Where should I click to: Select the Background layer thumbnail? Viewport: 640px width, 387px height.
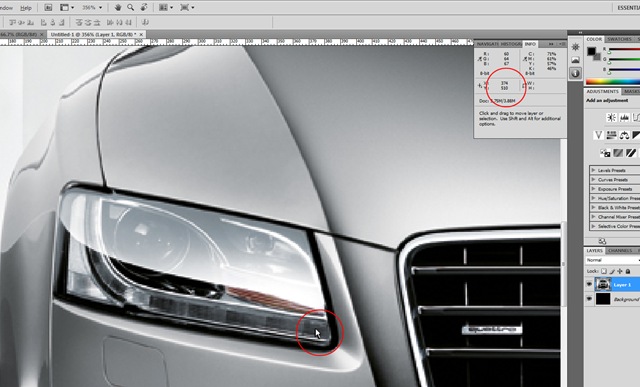coord(602,299)
